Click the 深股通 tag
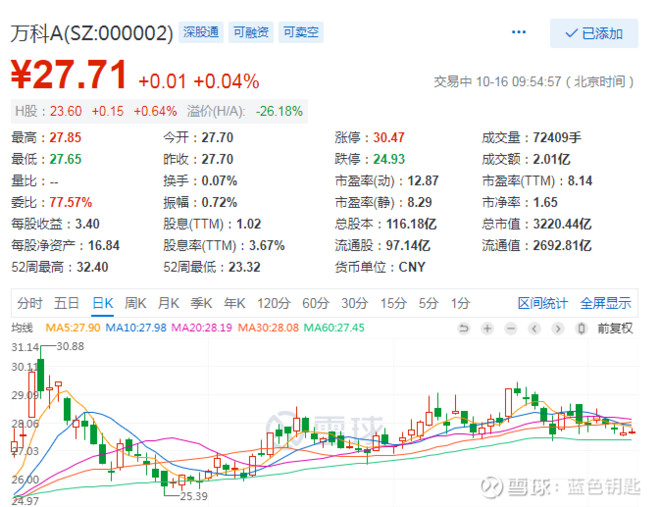This screenshot has height=507, width=660. pos(201,32)
